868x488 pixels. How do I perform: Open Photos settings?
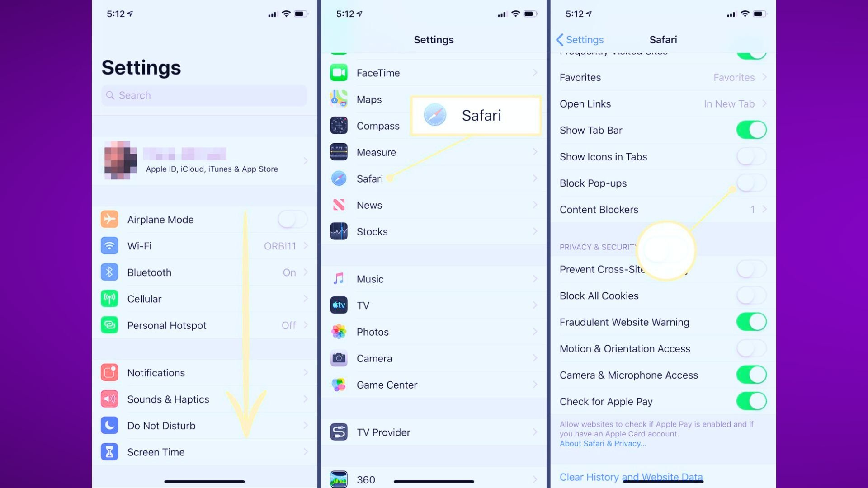[x=434, y=332]
